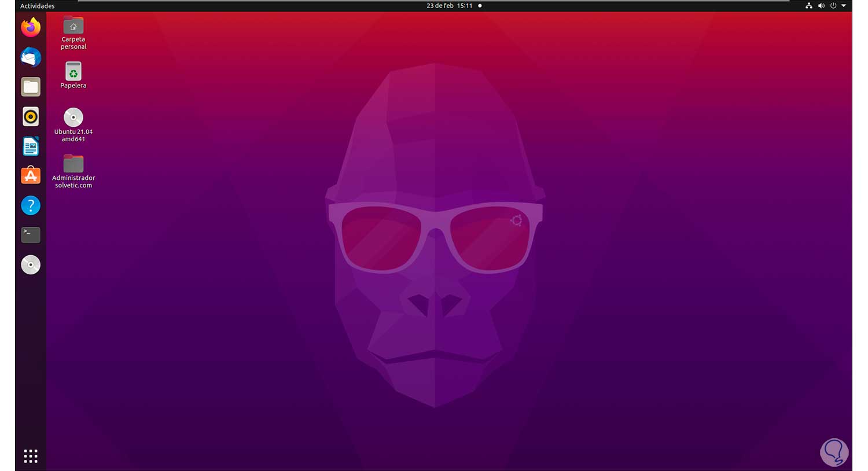
Task: Click the disc drive icon in dock
Action: point(31,264)
